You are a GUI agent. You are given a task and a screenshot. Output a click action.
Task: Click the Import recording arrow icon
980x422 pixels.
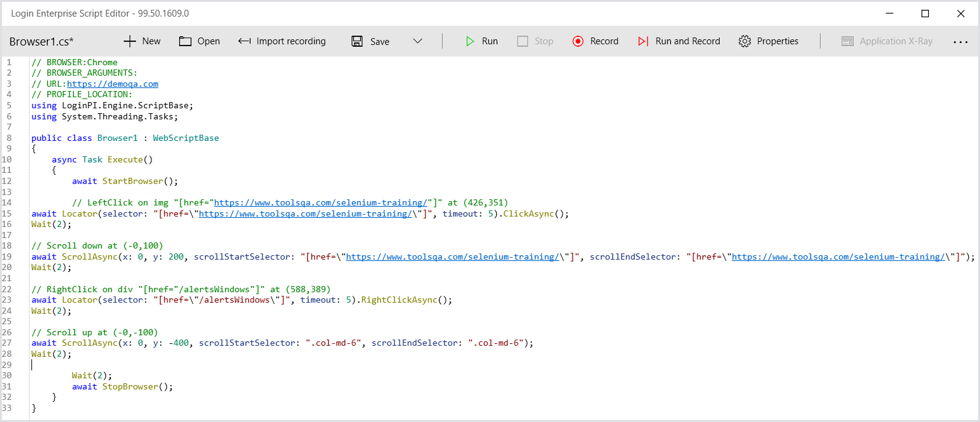244,41
